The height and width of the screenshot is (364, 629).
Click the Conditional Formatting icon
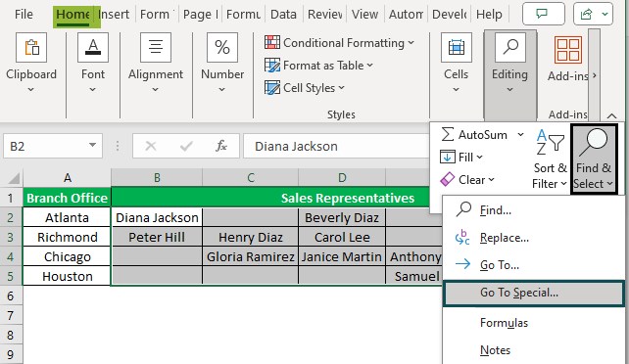pos(272,42)
